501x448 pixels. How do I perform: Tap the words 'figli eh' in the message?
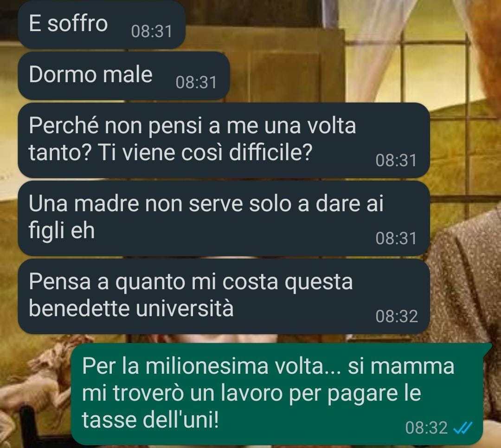click(62, 231)
